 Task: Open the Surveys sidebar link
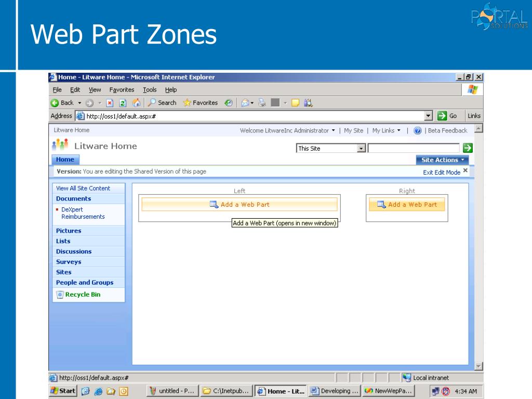(69, 262)
